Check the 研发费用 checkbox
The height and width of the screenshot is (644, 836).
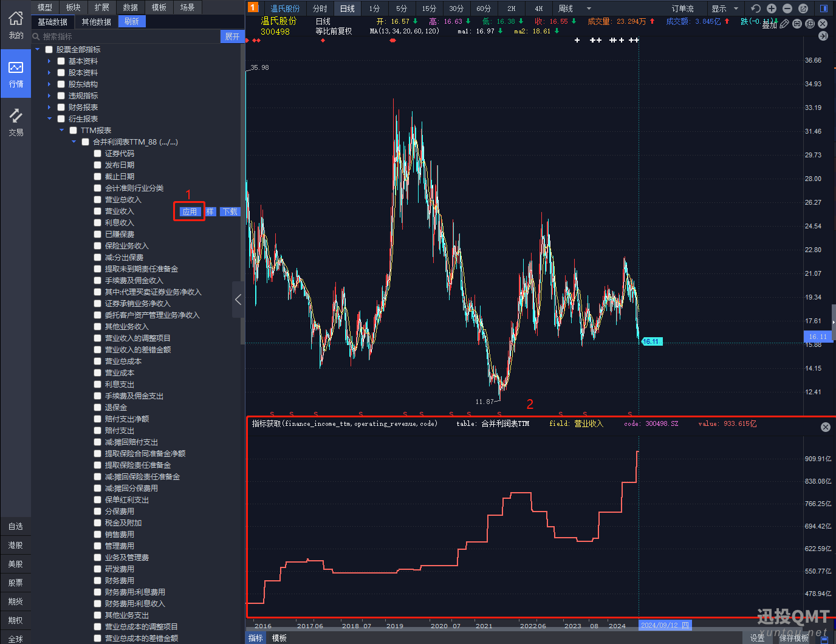click(x=98, y=569)
